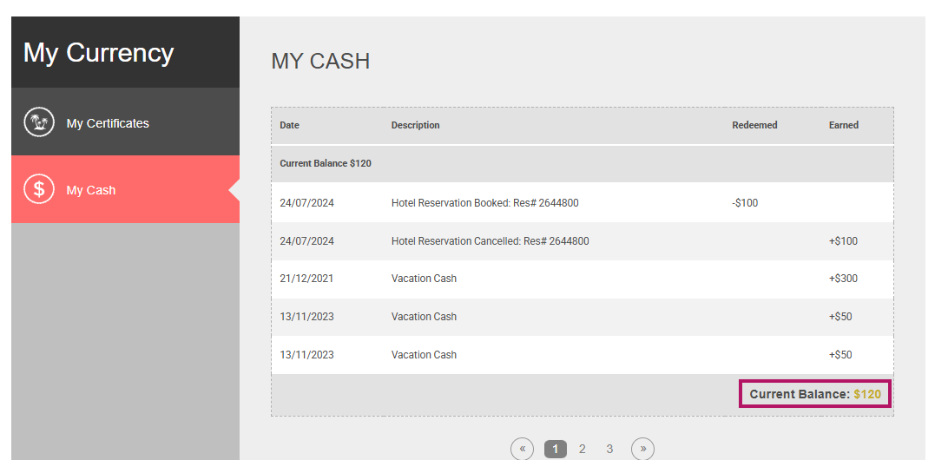The height and width of the screenshot is (460, 936).
Task: Click the Description column header
Action: tap(415, 126)
